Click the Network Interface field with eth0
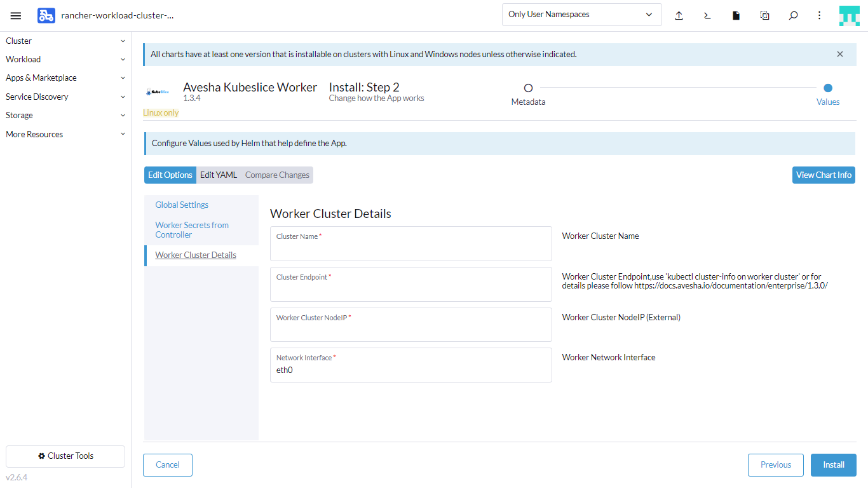Screen dimensions: 868x488 point(411,365)
